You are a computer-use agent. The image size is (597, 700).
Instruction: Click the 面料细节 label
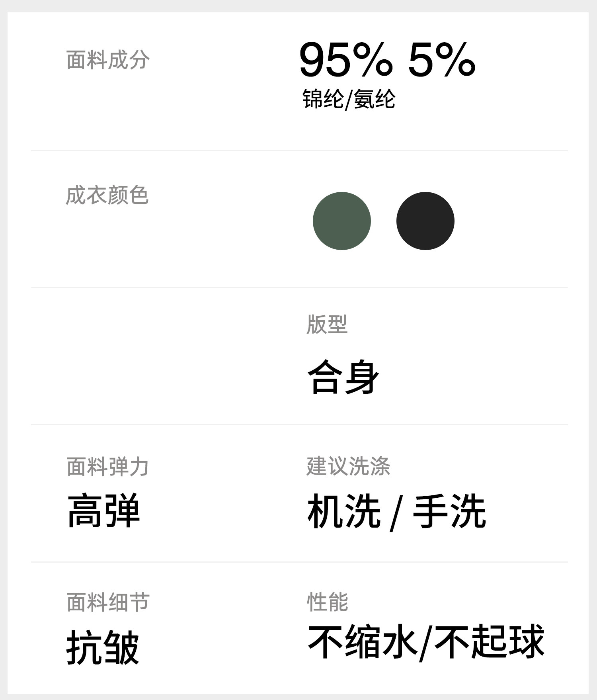pos(108,602)
